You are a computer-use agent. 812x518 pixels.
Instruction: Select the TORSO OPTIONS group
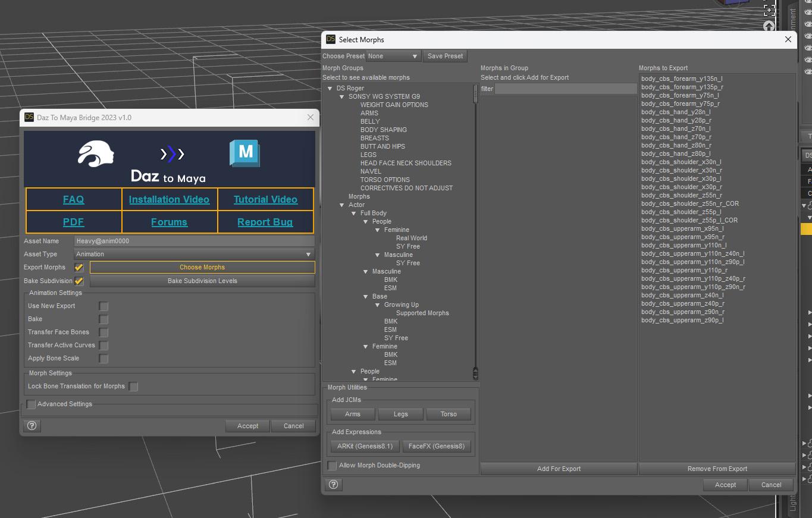point(385,180)
